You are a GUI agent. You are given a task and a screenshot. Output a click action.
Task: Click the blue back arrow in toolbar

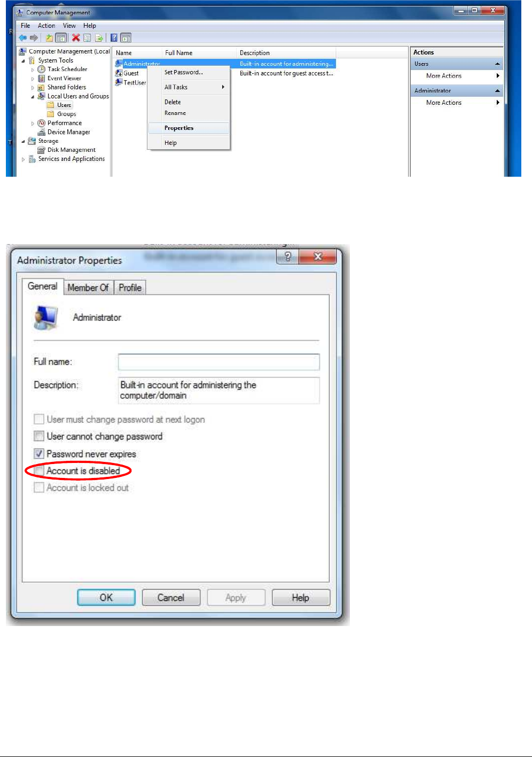[x=22, y=38]
